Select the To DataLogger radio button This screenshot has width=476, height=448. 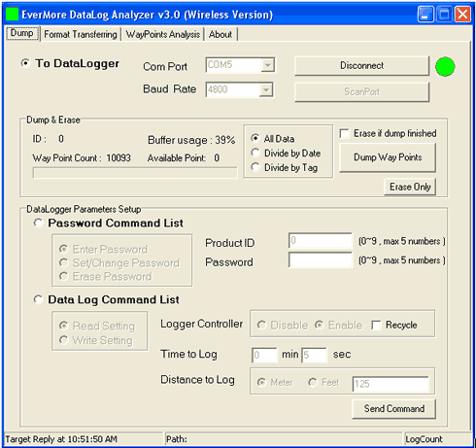tap(25, 63)
